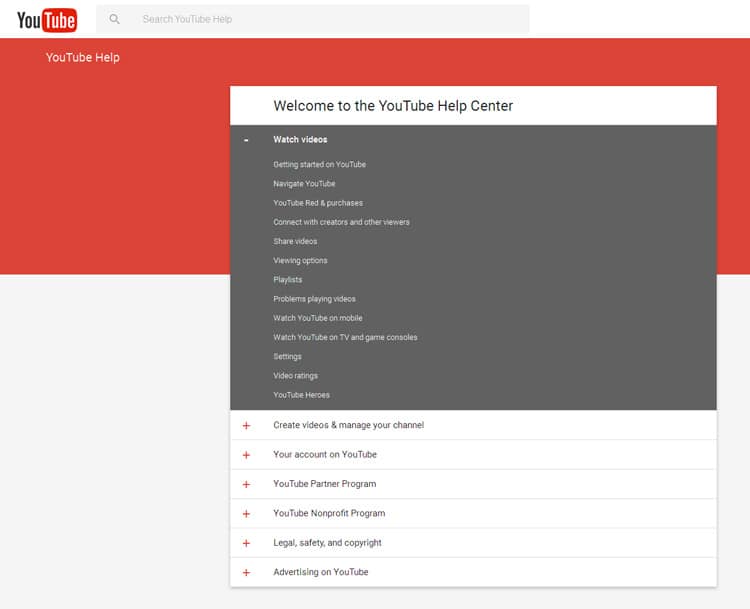
Task: Open Getting started on YouTube
Action: [320, 165]
